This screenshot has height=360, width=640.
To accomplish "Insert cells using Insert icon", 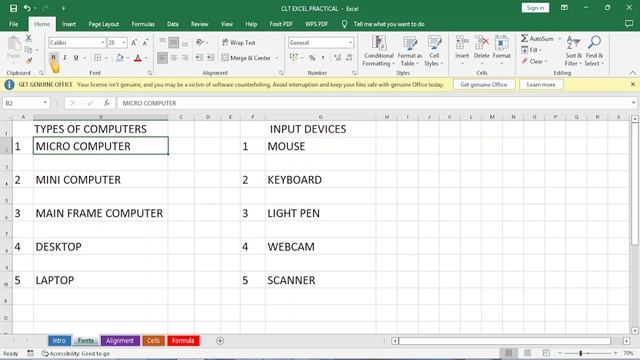I will click(x=462, y=50).
